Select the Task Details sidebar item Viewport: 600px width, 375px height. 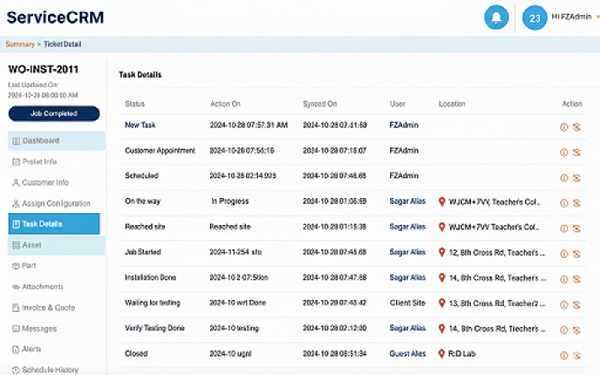click(x=54, y=224)
